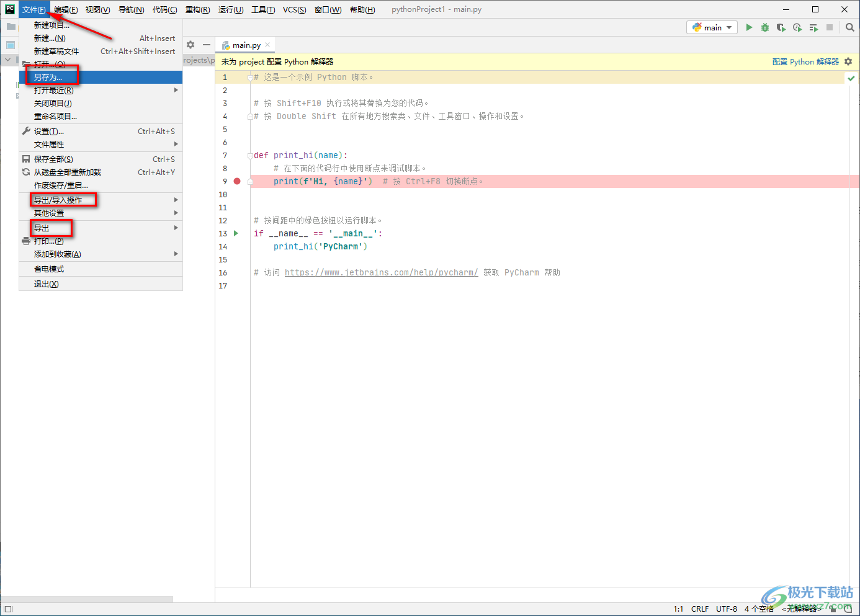Viewport: 860px width, 616px height.
Task: Select 重命名项目... menu entry
Action: point(101,116)
